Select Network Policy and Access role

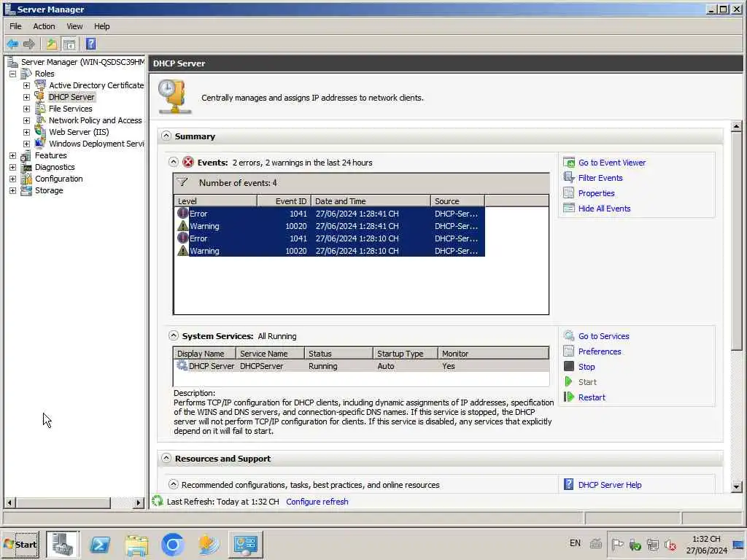tap(96, 120)
